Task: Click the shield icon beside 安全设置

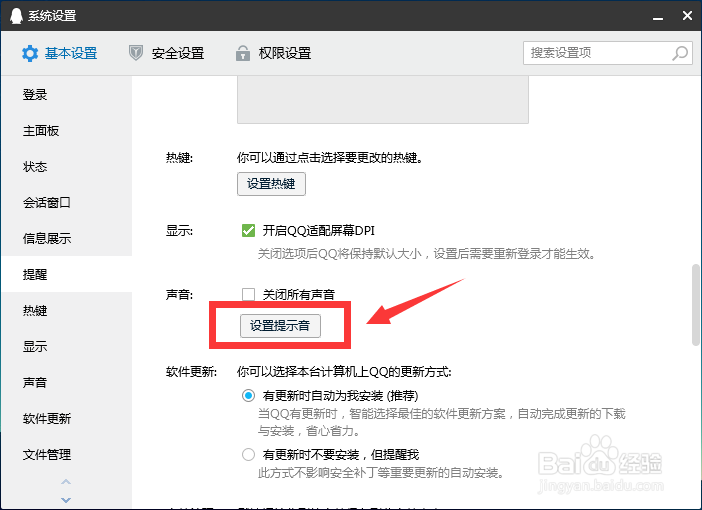Action: pyautogui.click(x=136, y=53)
